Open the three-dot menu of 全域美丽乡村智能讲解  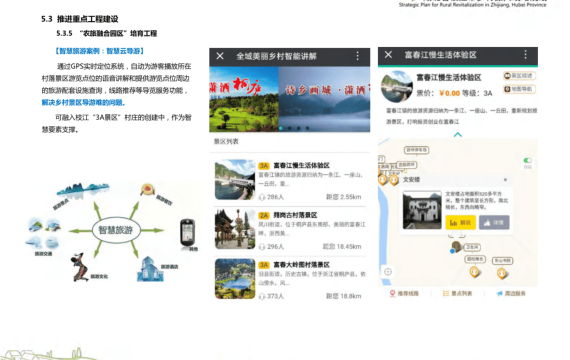357,56
